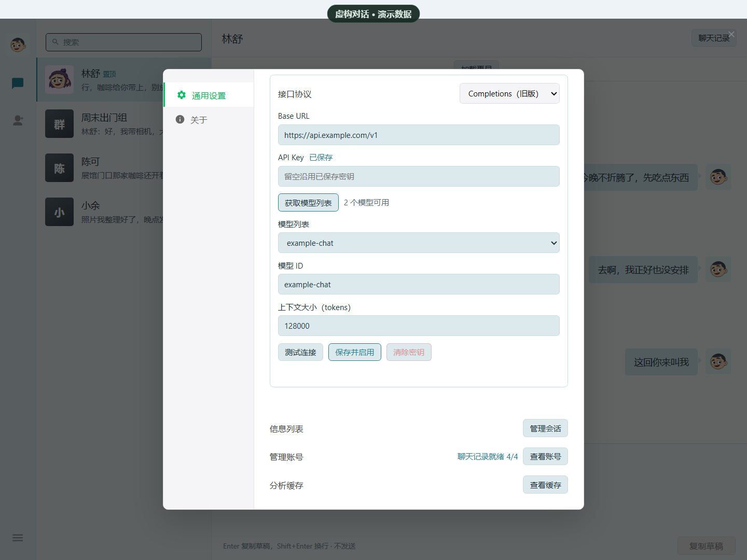Open the chats view from the sidebar icon

18,83
